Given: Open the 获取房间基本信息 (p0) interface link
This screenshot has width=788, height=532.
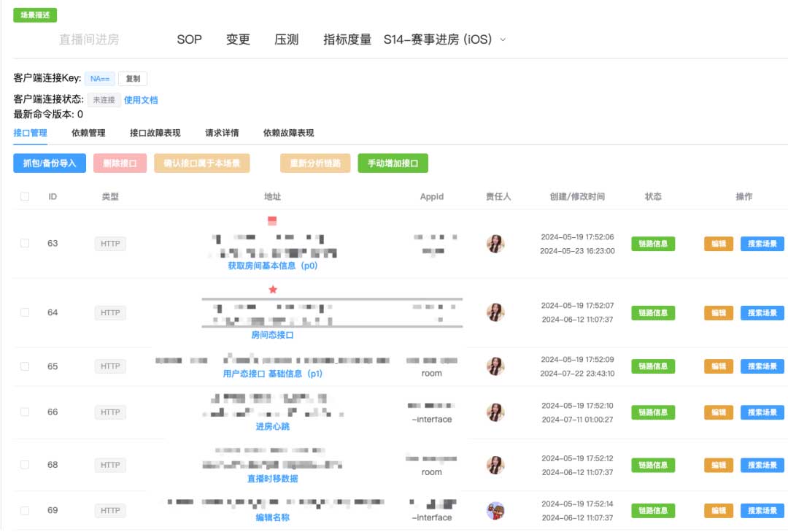Looking at the screenshot, I should [272, 266].
